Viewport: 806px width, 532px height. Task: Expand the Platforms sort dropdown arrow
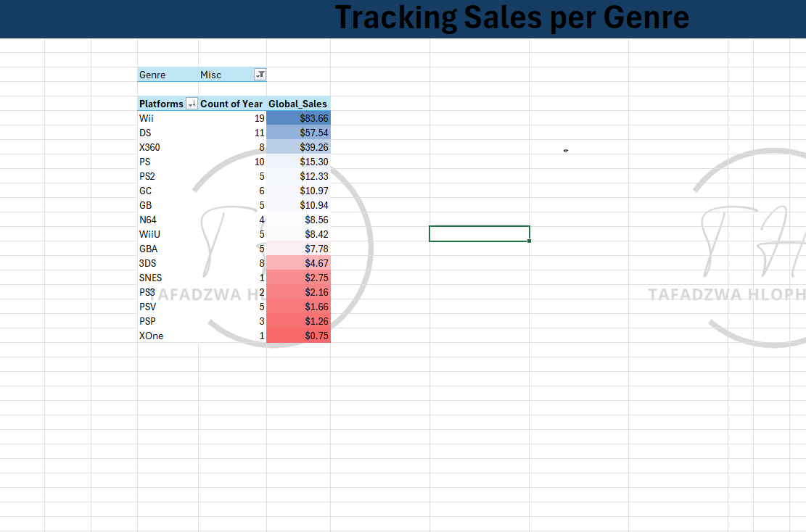192,104
